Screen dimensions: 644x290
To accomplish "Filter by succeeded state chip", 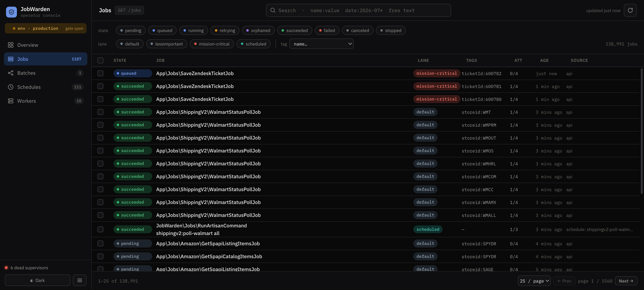I will [294, 30].
